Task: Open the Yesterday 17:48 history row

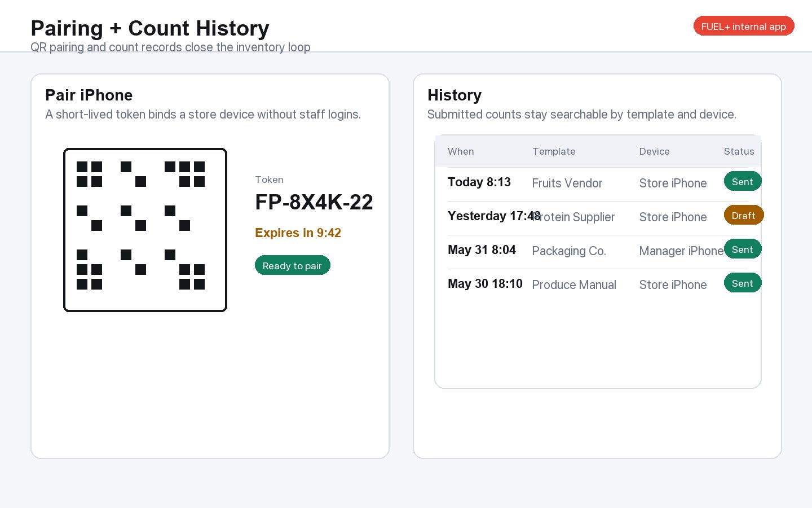Action: pos(598,218)
